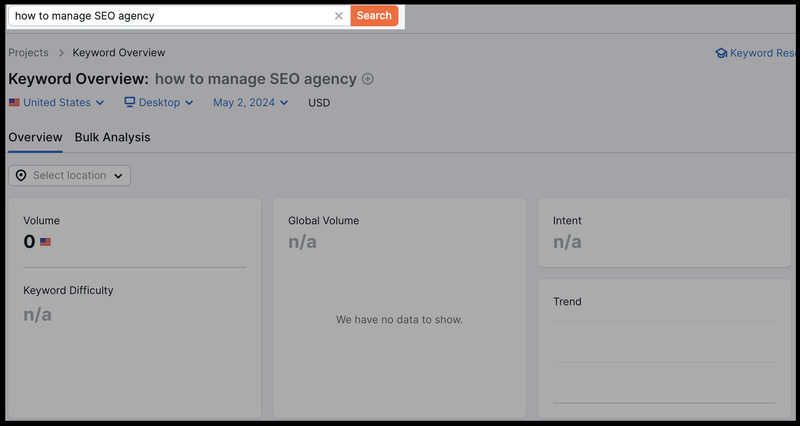Click the 'We have no data to show.' text
This screenshot has width=800, height=426.
pos(399,320)
